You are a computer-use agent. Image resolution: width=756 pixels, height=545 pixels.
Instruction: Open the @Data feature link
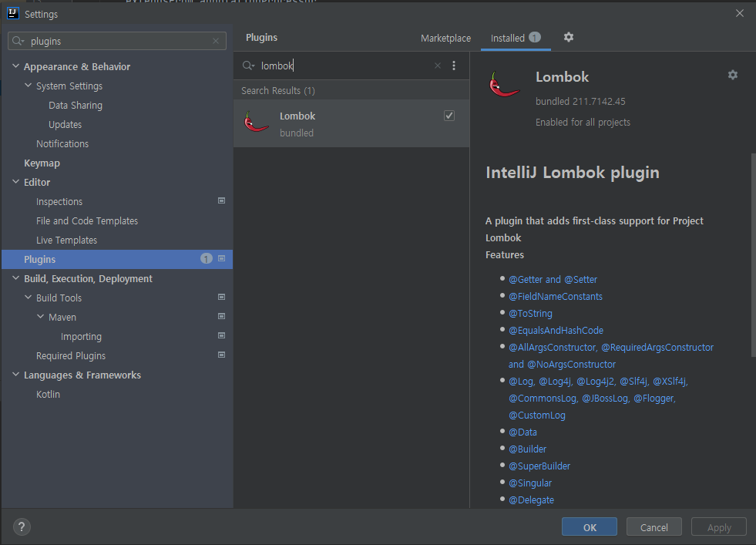pyautogui.click(x=522, y=432)
